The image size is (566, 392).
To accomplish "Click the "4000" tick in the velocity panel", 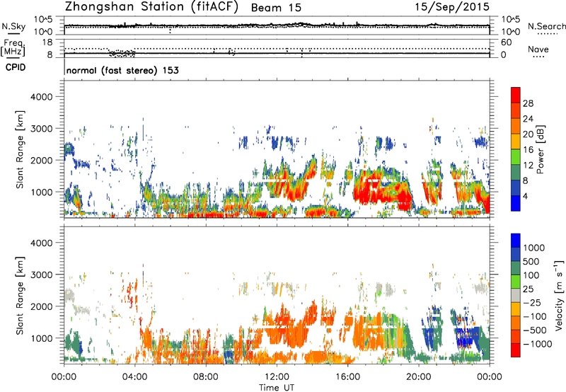I will pyautogui.click(x=41, y=243).
